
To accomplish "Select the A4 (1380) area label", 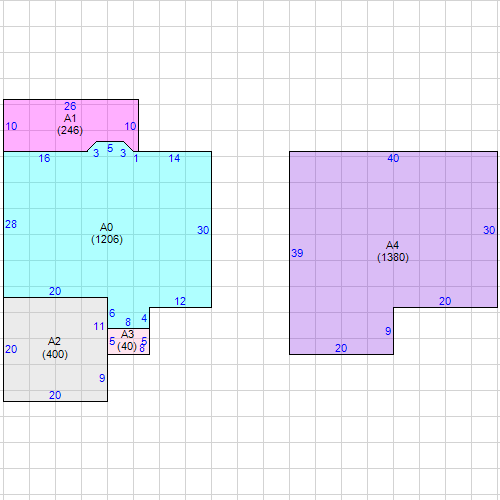I will (393, 251).
